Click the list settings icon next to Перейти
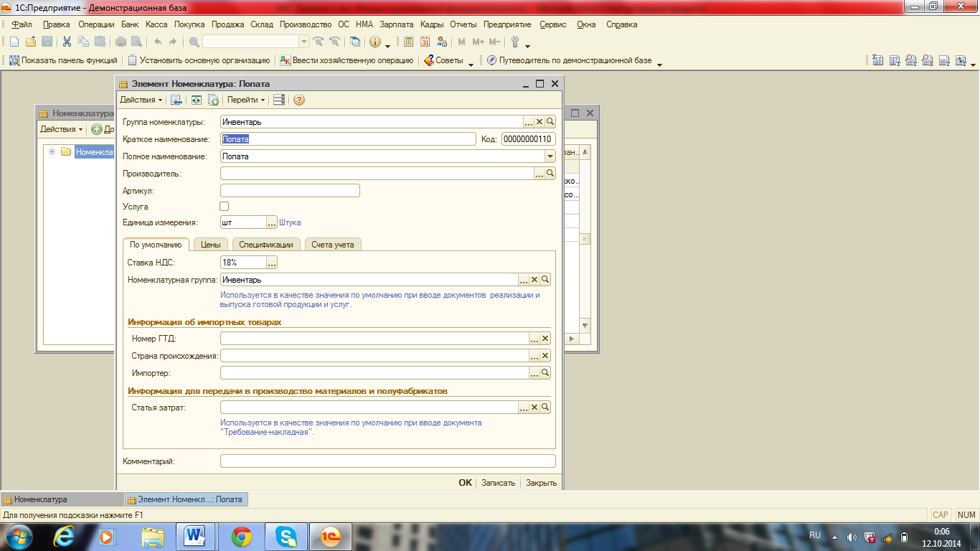Image resolution: width=980 pixels, height=551 pixels. tap(279, 100)
